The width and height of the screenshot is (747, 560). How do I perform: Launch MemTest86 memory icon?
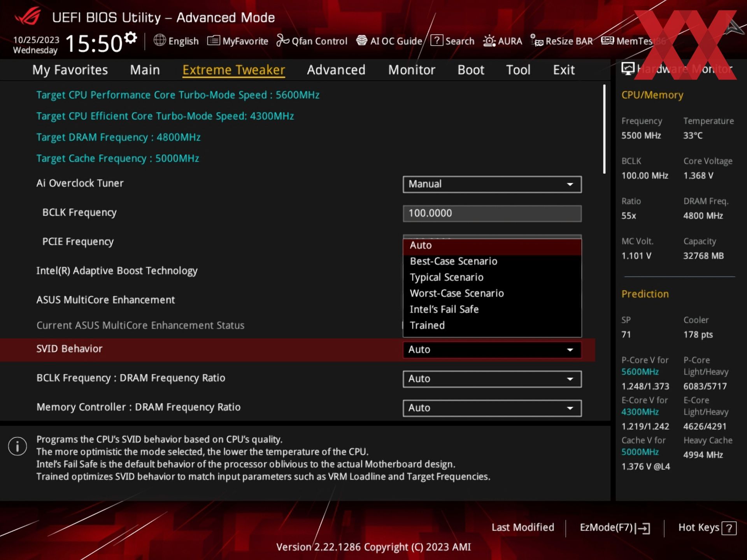click(607, 40)
